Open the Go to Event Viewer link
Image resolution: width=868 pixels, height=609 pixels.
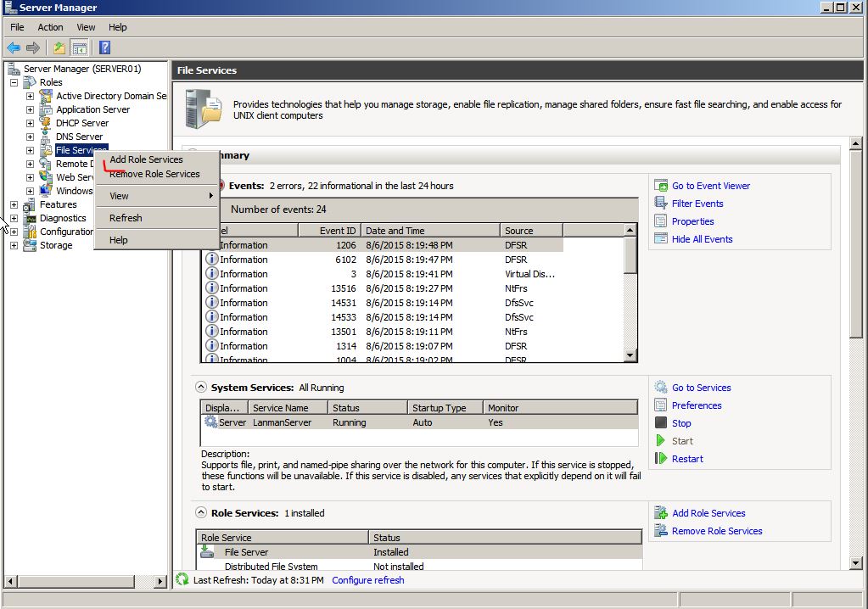pyautogui.click(x=711, y=186)
